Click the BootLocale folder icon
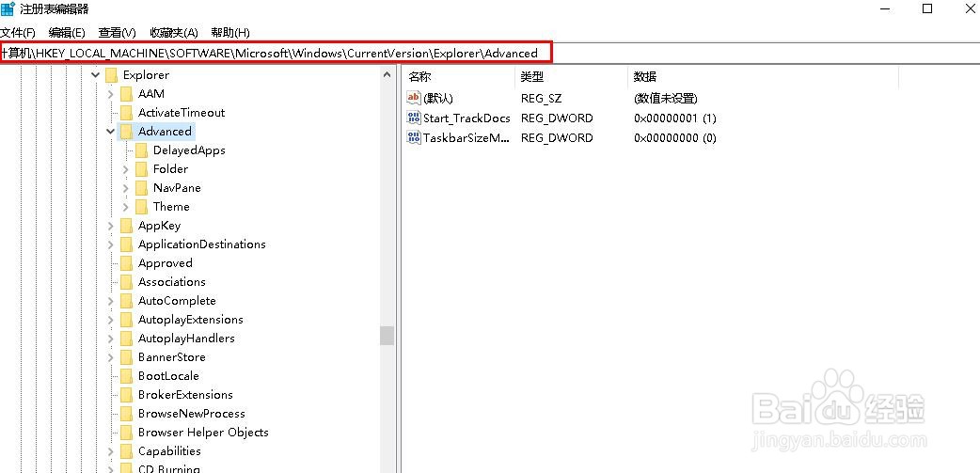 pyautogui.click(x=127, y=375)
